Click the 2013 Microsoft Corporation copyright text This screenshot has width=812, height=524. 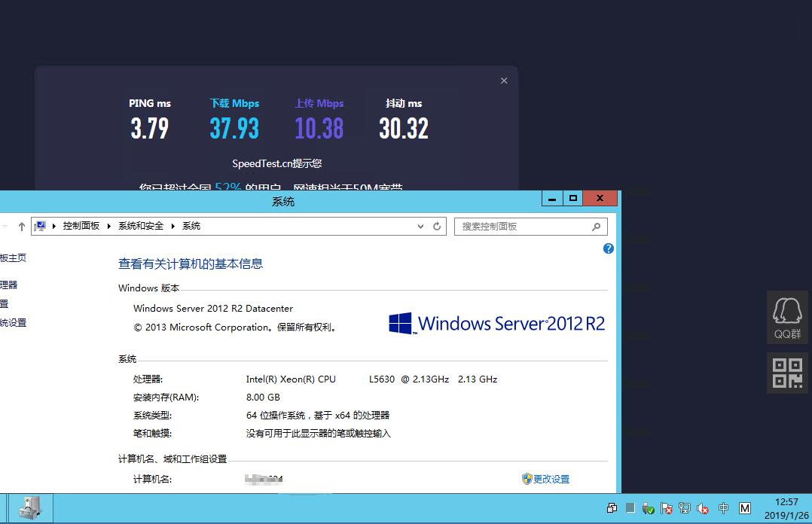pyautogui.click(x=236, y=327)
